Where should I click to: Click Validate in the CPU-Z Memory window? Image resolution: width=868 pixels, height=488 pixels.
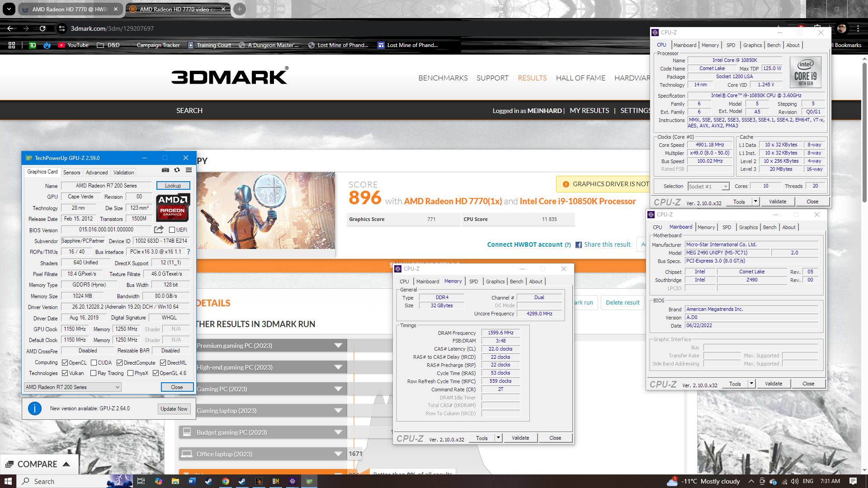coord(520,438)
